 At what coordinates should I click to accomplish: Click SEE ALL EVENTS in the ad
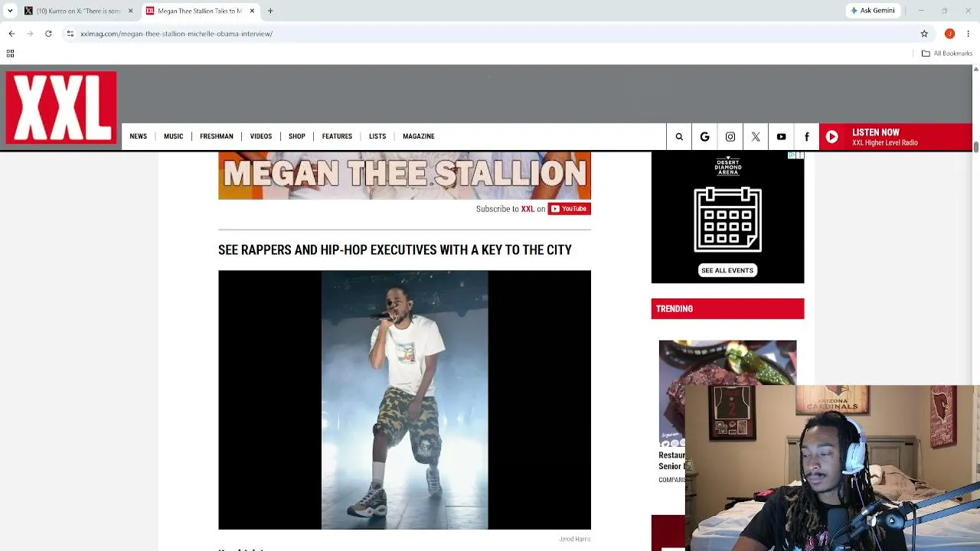pos(727,270)
